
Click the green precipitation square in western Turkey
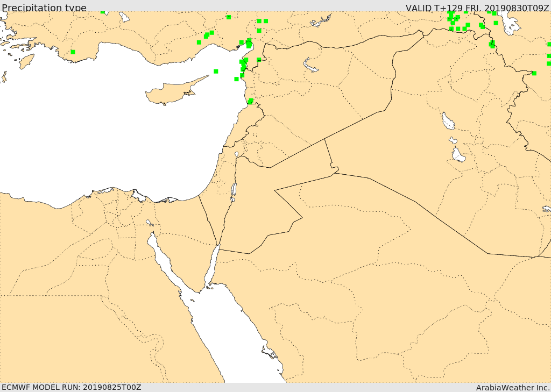(73, 52)
